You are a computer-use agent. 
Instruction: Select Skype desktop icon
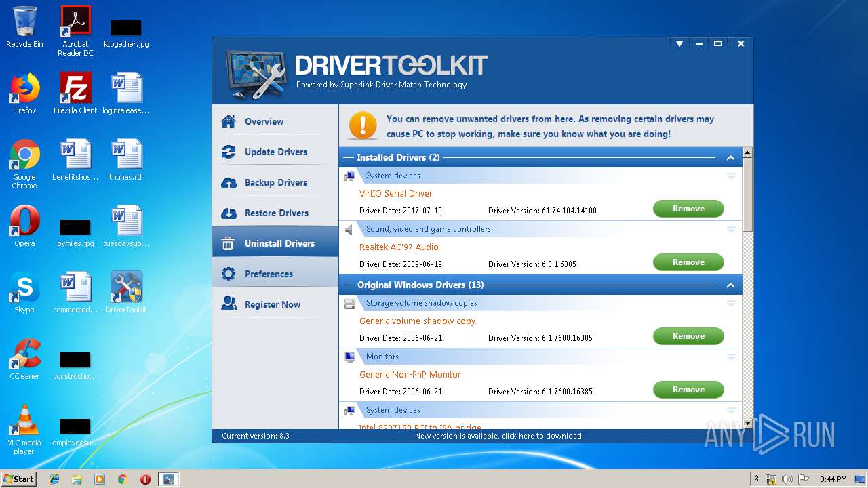[24, 293]
